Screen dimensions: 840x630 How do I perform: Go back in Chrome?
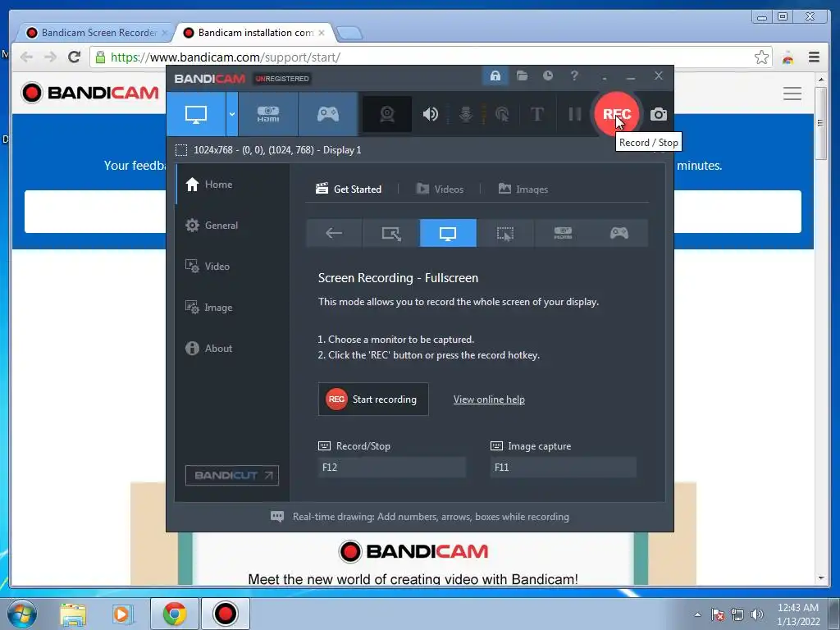27,57
